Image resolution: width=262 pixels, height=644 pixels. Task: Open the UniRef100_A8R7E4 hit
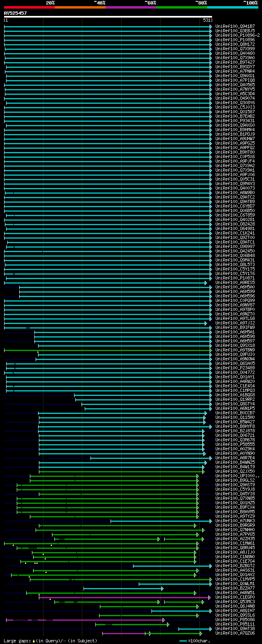point(235,458)
